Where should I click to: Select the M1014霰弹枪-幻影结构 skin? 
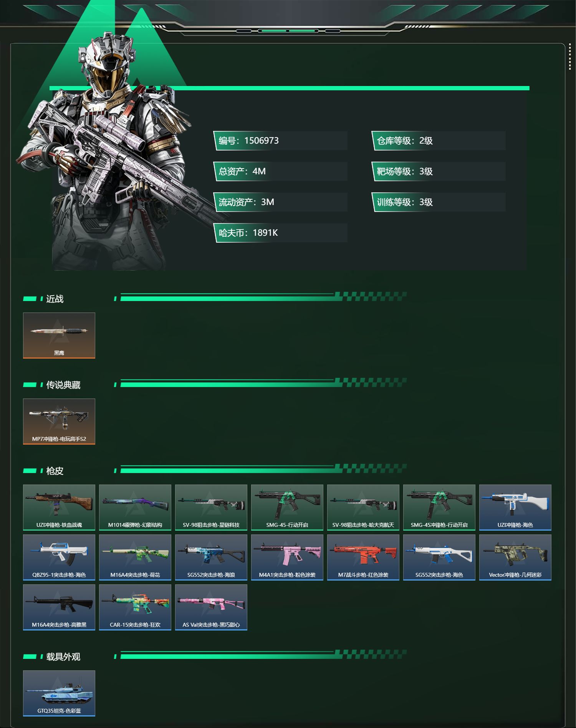[135, 508]
